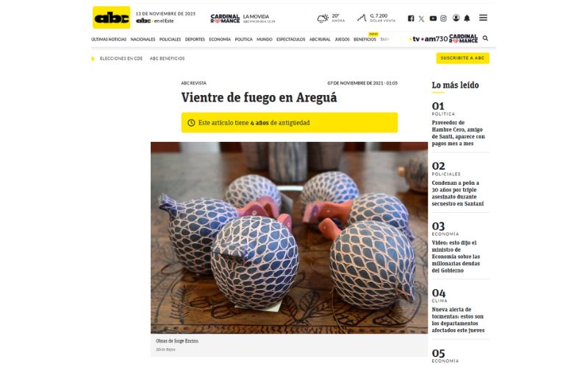Open the ABC Facebook page icon

411,18
